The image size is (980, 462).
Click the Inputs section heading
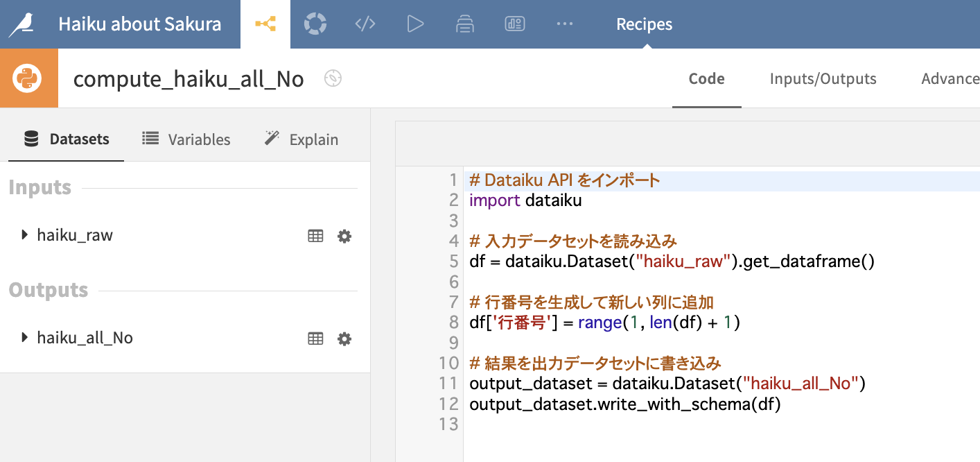tap(40, 187)
